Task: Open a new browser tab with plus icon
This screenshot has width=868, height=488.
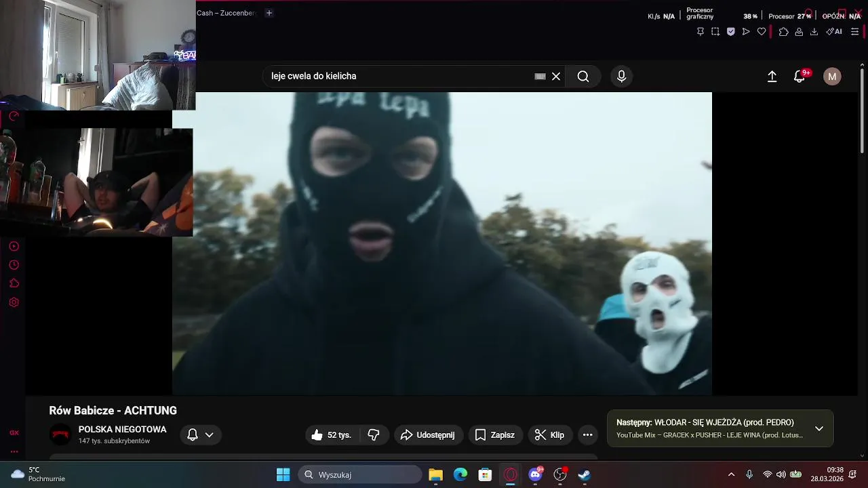Action: tap(269, 13)
